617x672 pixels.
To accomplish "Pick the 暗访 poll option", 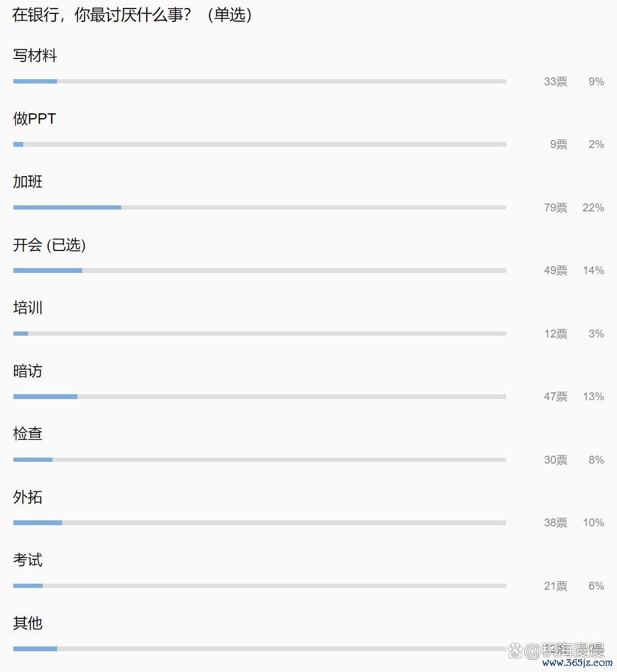I will 27,370.
